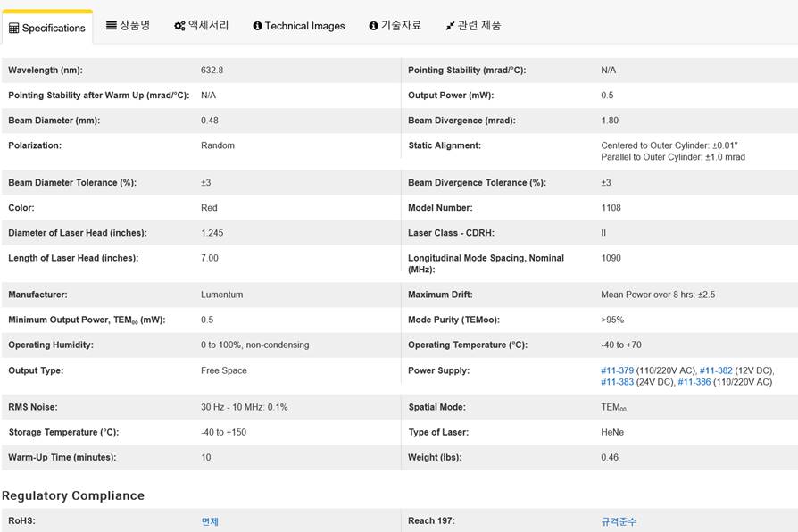The height and width of the screenshot is (532, 798).
Task: Click the info icon beside 기술자료
Action: click(x=373, y=26)
